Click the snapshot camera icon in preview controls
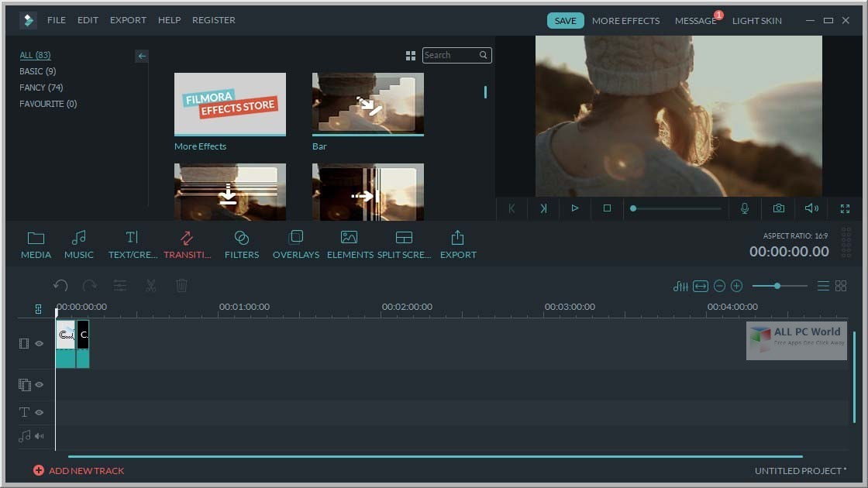The height and width of the screenshot is (488, 868). (x=778, y=208)
